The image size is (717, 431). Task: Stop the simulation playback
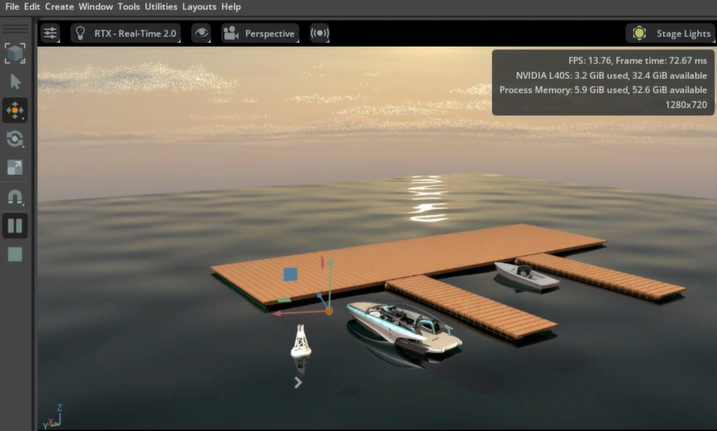pyautogui.click(x=15, y=254)
